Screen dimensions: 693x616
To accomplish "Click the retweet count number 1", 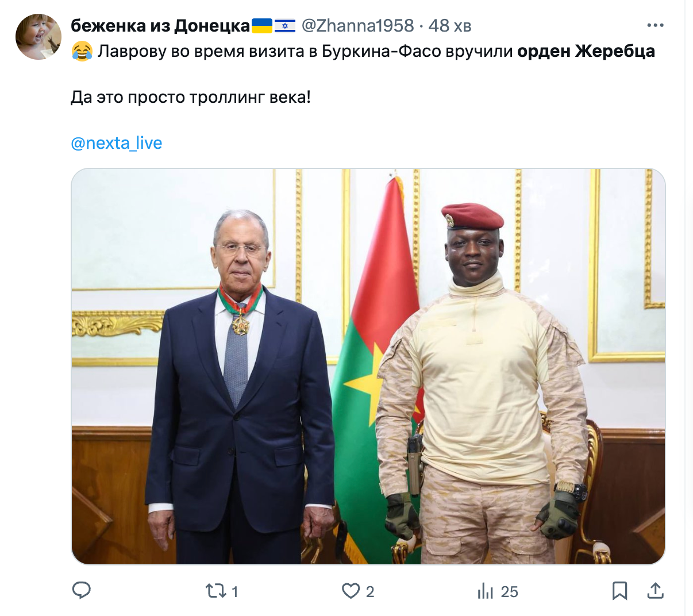I will tap(234, 592).
